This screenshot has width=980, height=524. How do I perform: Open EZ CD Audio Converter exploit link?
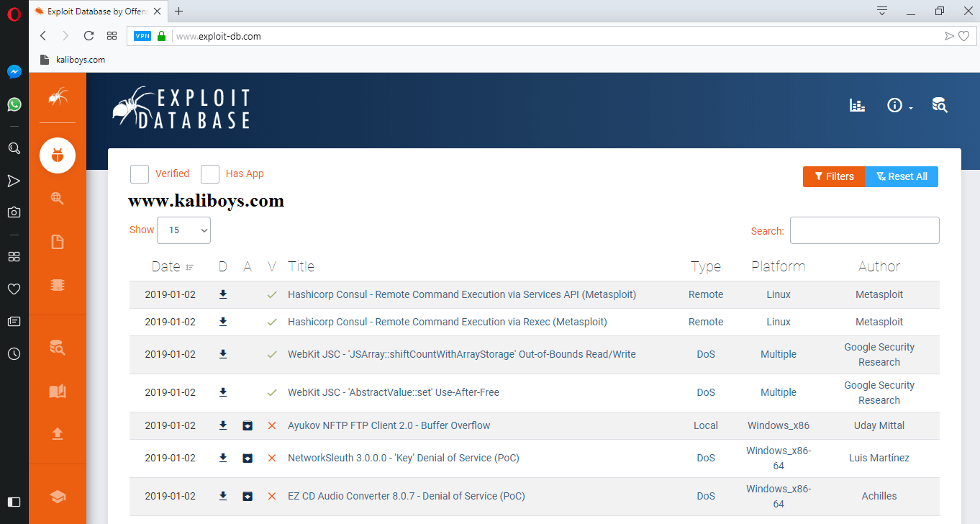point(407,496)
